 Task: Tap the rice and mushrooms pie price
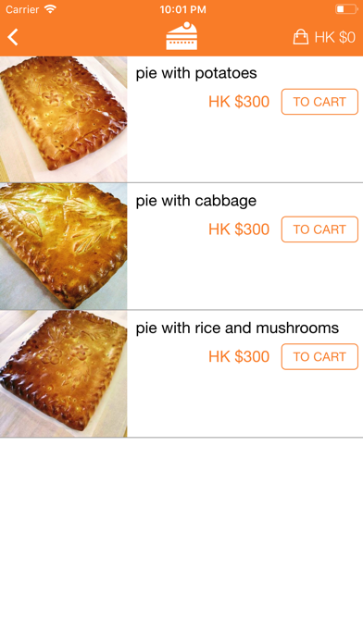239,356
